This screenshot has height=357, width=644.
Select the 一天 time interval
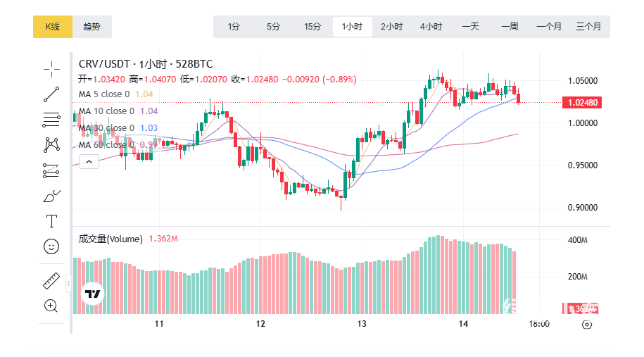pos(470,27)
